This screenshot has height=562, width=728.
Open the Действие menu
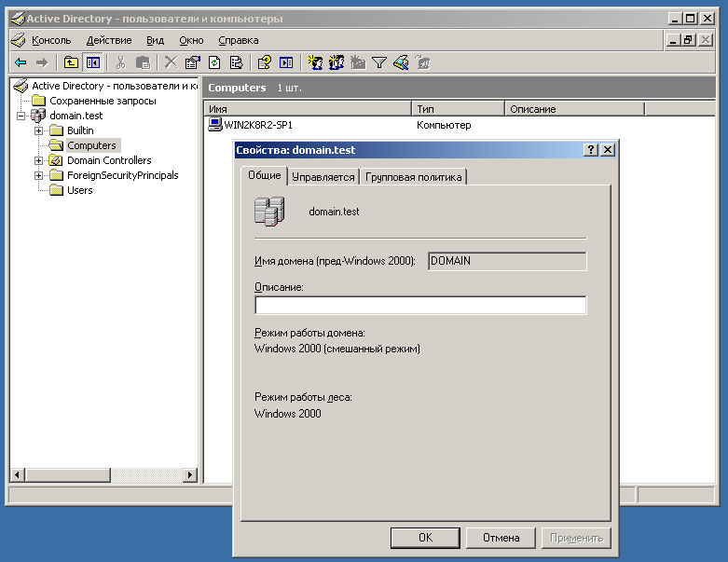(x=109, y=40)
